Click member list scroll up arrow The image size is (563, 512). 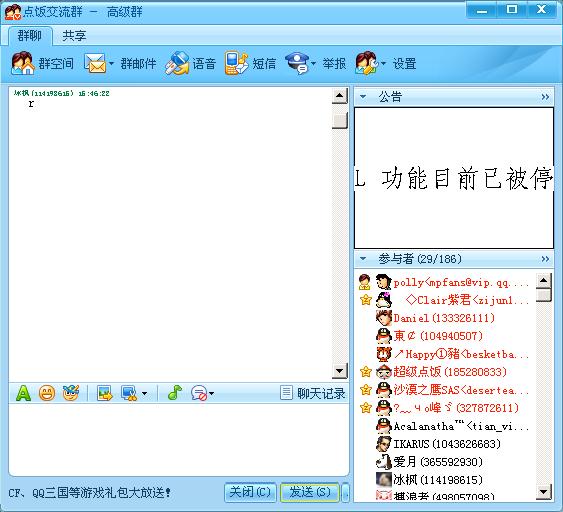tap(544, 280)
